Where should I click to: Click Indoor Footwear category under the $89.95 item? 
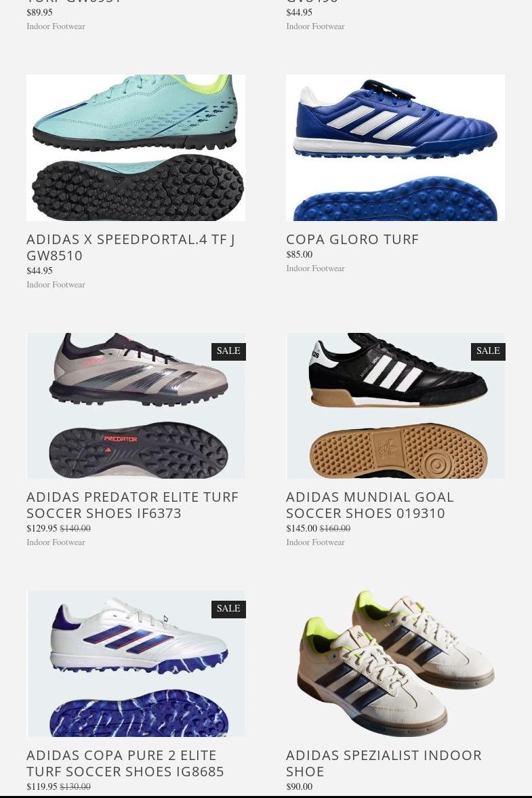tap(56, 26)
